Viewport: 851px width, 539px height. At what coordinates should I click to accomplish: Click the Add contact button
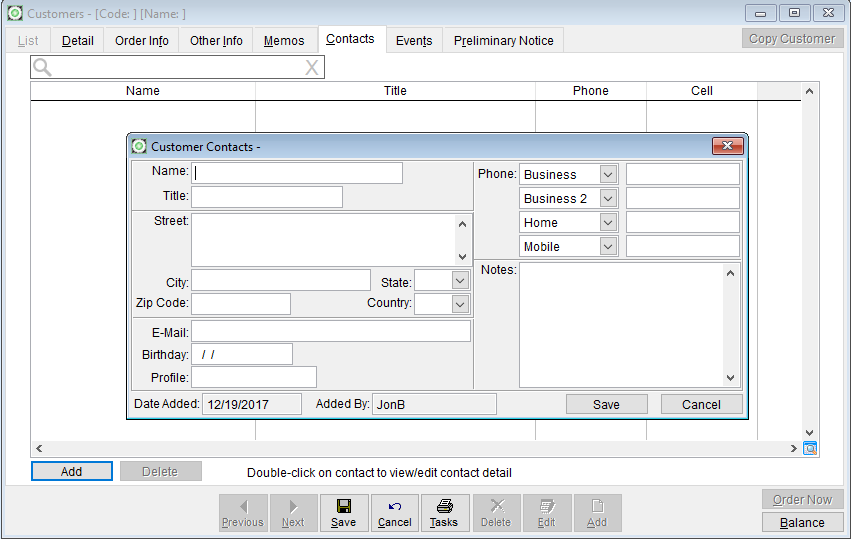(71, 471)
